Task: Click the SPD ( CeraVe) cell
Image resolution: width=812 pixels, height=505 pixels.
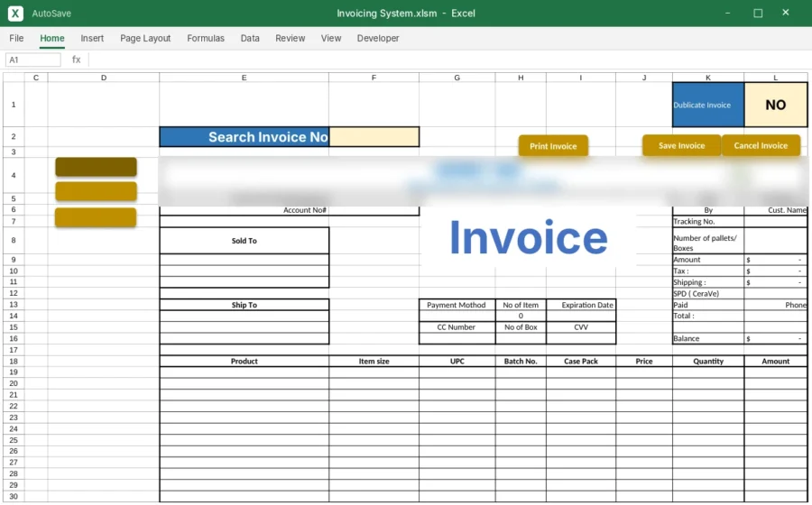Action: point(708,293)
